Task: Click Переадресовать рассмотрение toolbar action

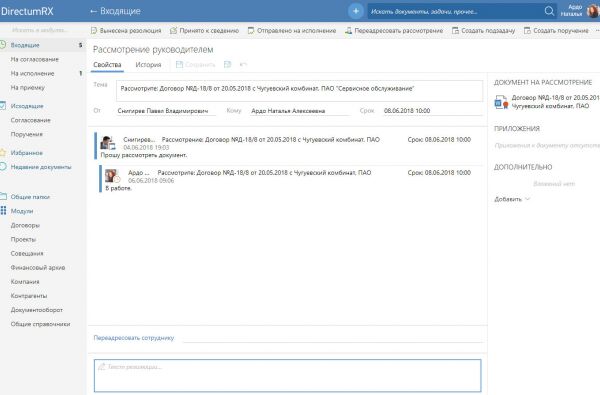Action: click(394, 31)
